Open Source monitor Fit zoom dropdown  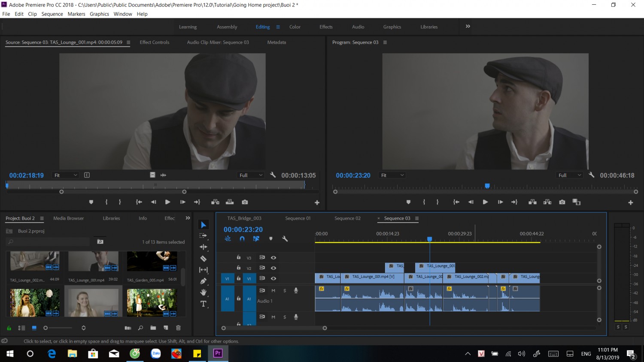66,175
